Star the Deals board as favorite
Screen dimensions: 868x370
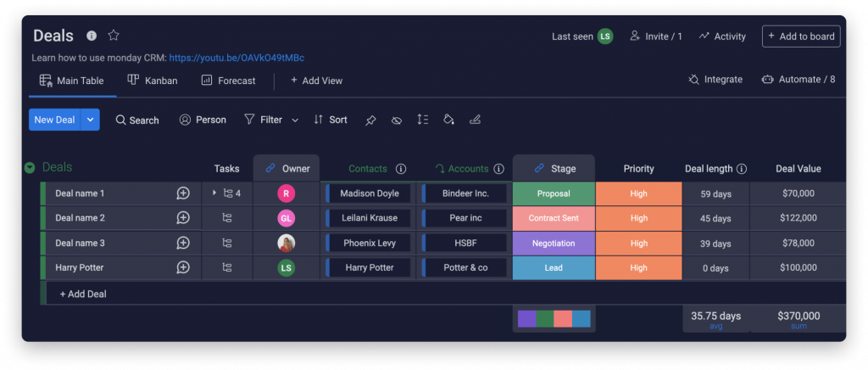click(114, 36)
